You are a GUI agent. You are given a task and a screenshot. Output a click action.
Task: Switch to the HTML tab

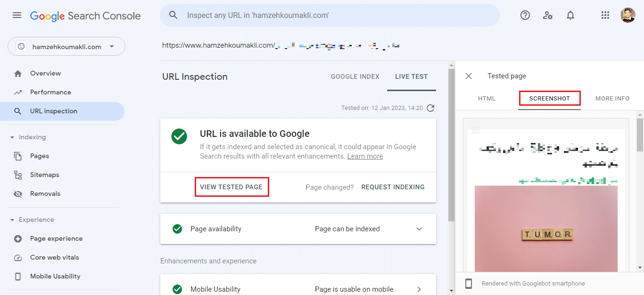pyautogui.click(x=487, y=99)
